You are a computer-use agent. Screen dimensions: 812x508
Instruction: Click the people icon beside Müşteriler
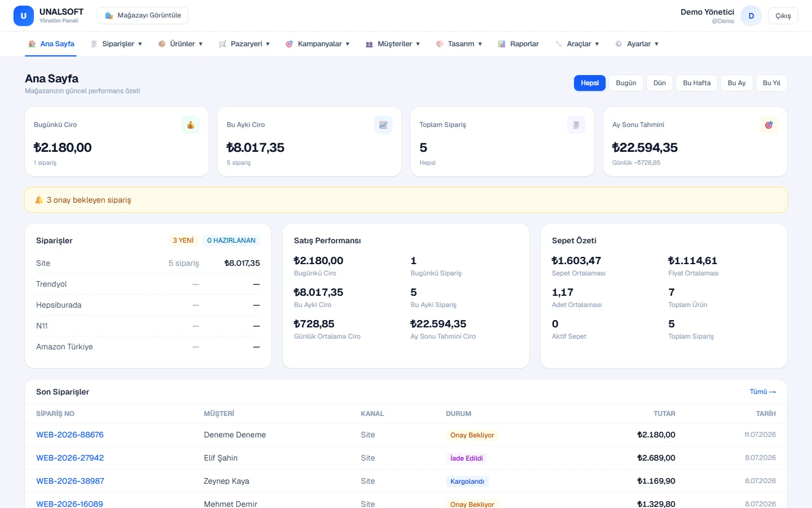pos(369,44)
